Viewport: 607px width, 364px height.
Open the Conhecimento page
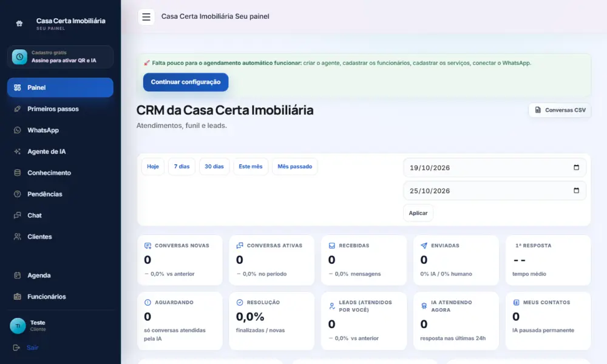[x=60, y=172]
